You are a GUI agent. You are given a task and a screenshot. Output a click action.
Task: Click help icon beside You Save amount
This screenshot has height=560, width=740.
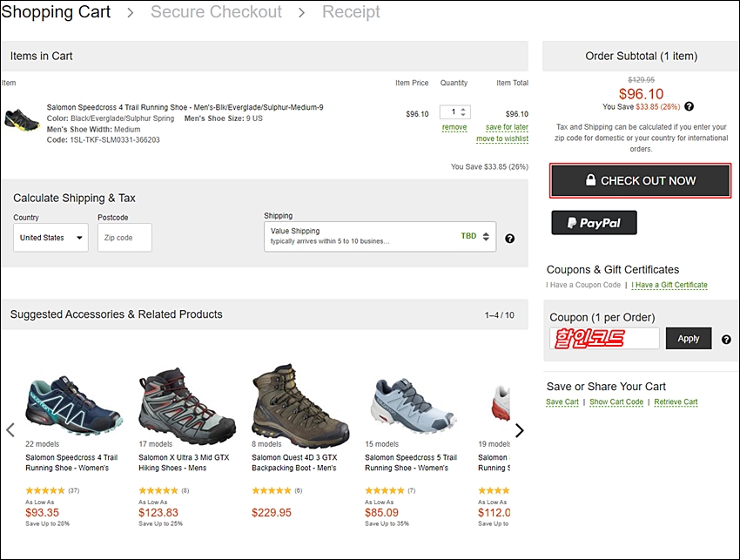click(689, 107)
